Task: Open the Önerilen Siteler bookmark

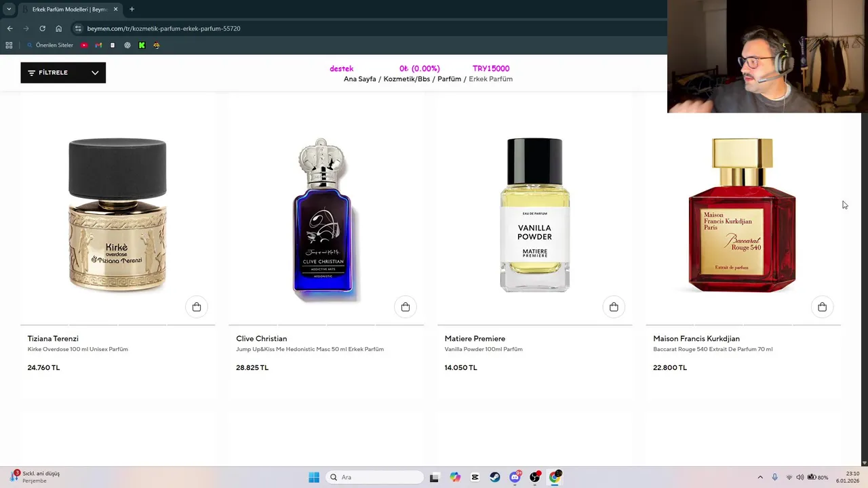Action: click(50, 45)
